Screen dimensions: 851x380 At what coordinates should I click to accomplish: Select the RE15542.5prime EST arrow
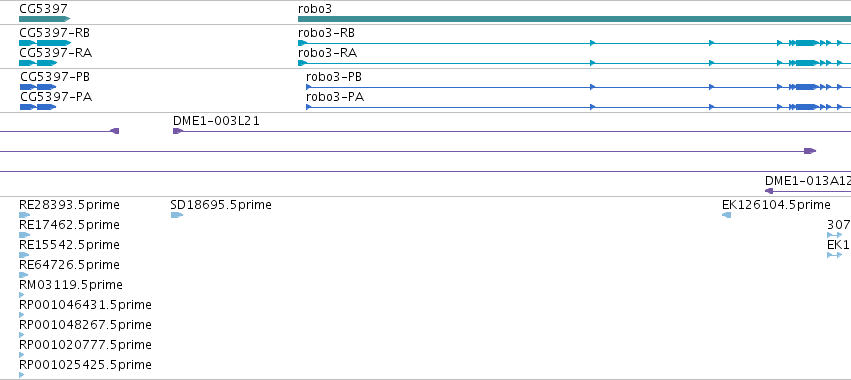point(24,255)
